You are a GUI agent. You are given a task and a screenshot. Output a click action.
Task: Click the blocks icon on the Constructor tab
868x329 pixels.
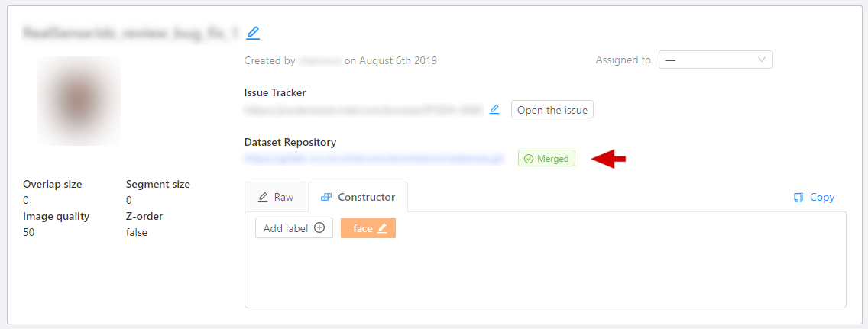326,197
